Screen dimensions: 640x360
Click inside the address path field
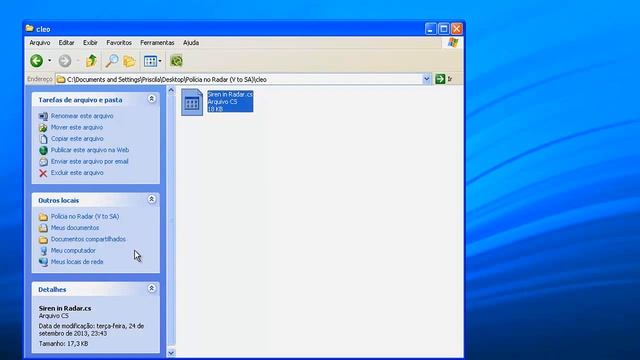pyautogui.click(x=243, y=79)
